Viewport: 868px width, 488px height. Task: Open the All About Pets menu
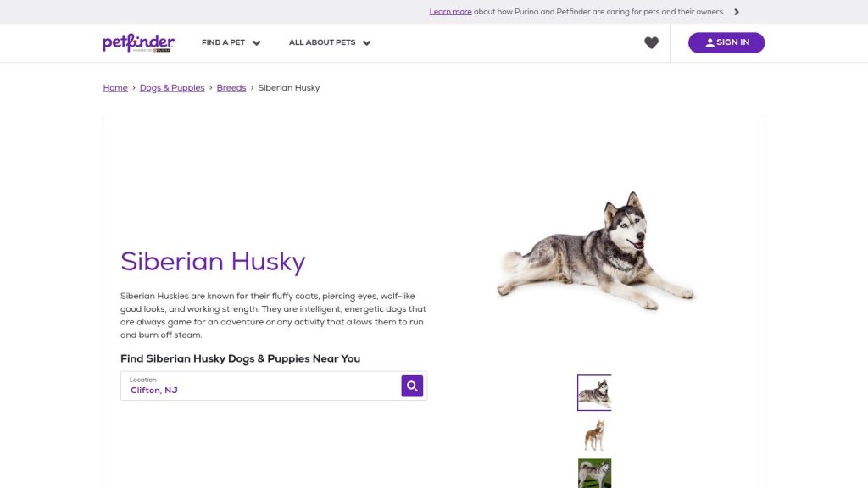[330, 42]
